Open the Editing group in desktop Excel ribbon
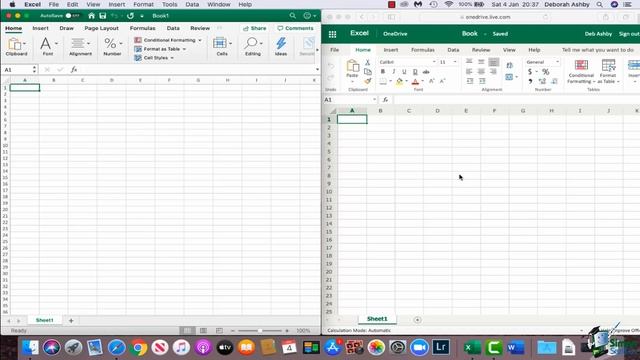The width and height of the screenshot is (640, 360). coord(253,47)
